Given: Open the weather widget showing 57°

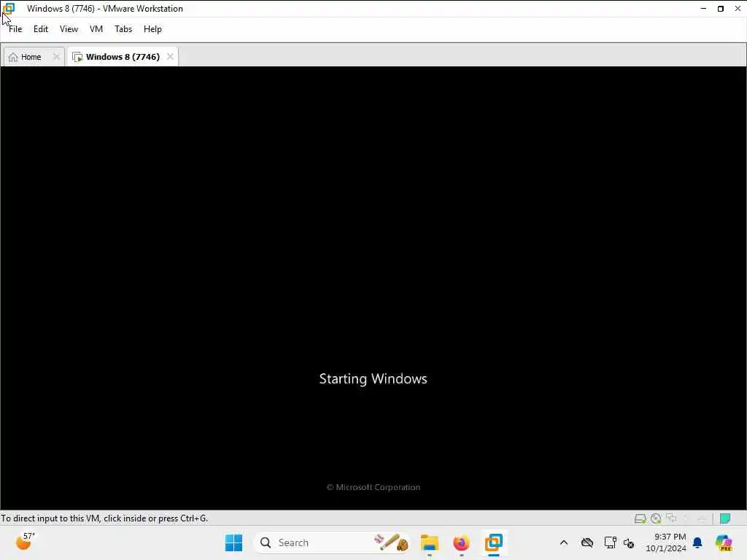Looking at the screenshot, I should 25,542.
